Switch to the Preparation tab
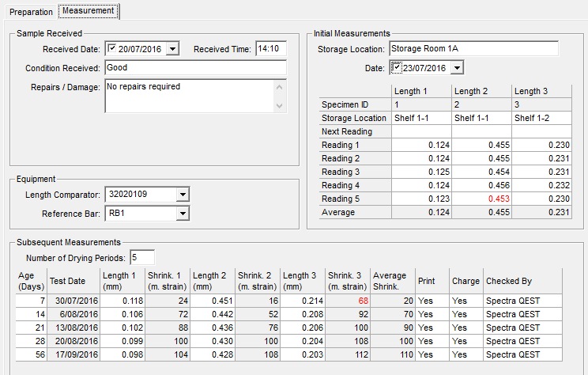588x375 pixels. tap(30, 12)
